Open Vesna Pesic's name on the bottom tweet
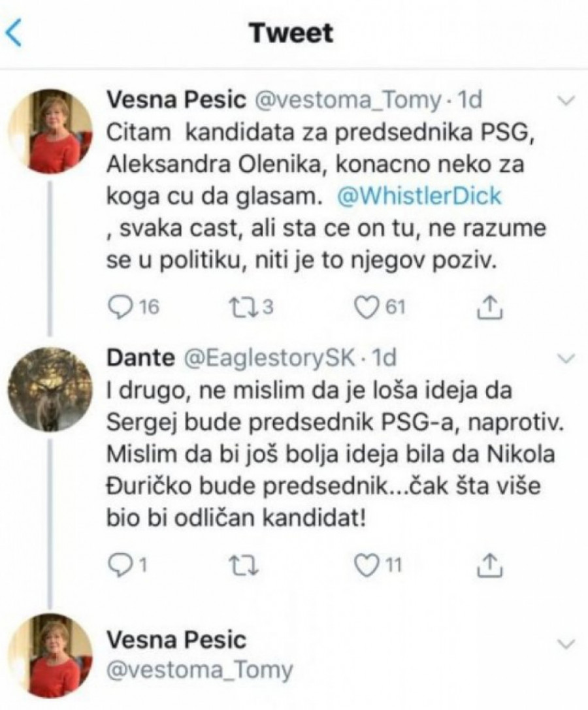 (175, 640)
